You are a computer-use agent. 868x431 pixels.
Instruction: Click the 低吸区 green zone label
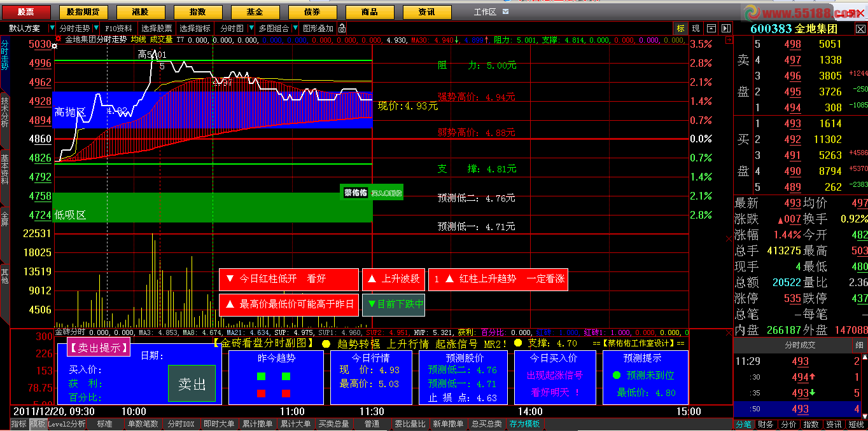(x=70, y=215)
